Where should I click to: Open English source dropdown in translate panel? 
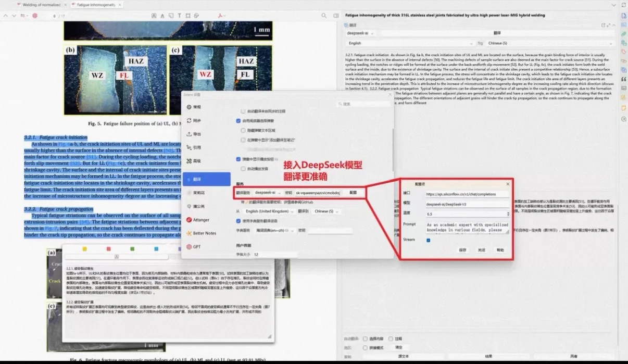410,43
